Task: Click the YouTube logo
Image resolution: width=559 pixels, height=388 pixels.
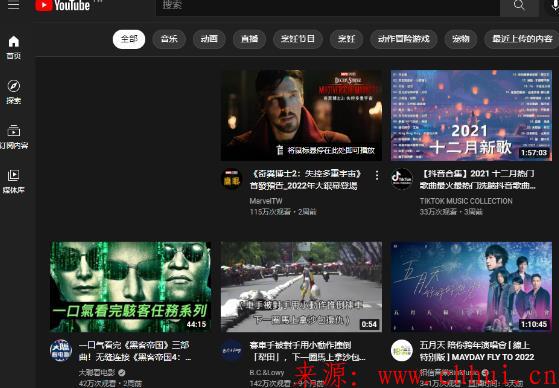Action: [x=63, y=5]
